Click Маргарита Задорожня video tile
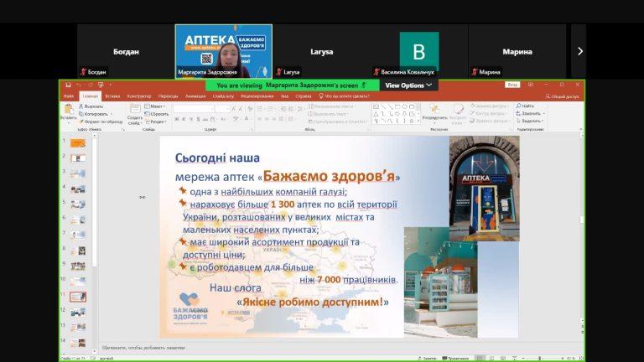Viewport: 644px width, 362px height. [223, 51]
